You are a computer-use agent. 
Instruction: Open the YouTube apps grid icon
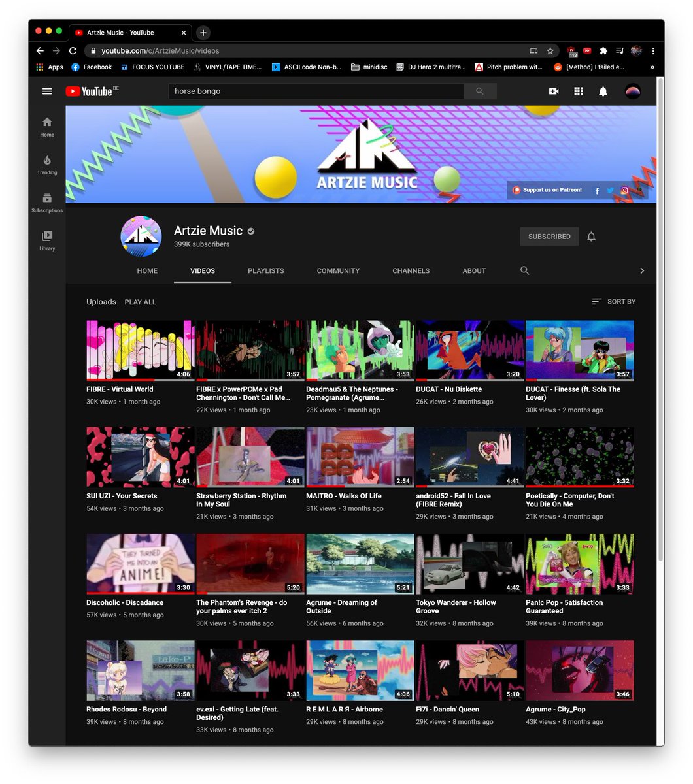(579, 91)
